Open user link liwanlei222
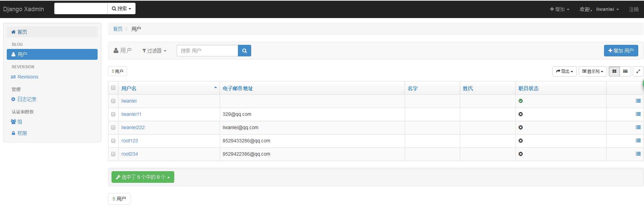This screenshot has width=644, height=213. (x=133, y=127)
